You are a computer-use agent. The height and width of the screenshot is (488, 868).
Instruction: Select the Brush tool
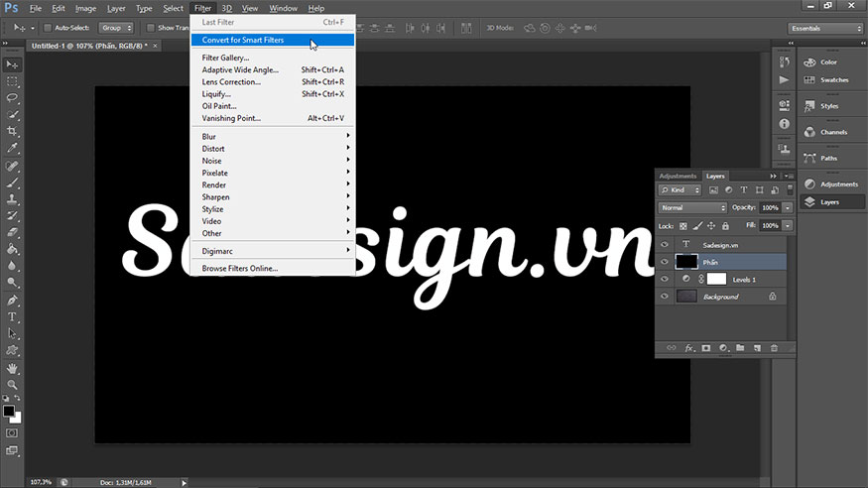12,183
